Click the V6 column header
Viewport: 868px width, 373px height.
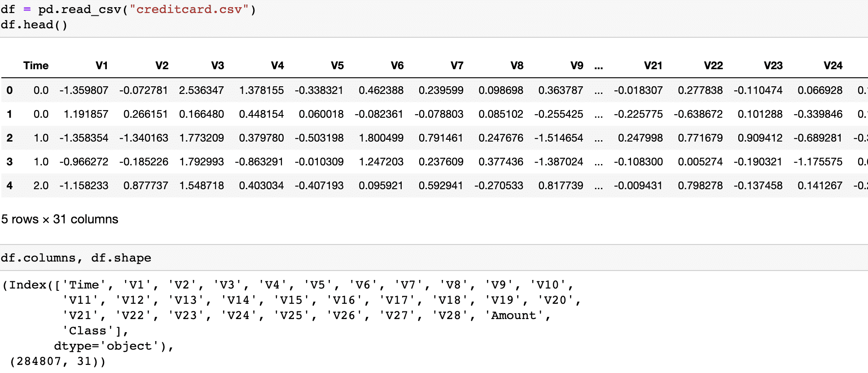[397, 66]
